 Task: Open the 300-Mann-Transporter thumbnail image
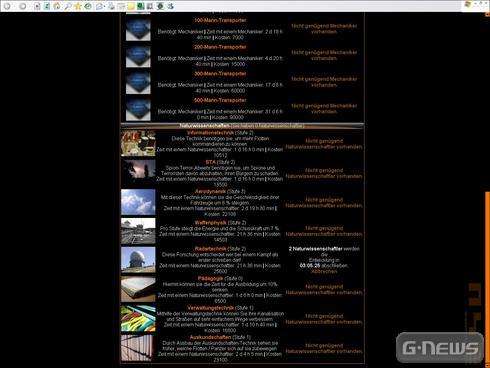click(138, 83)
